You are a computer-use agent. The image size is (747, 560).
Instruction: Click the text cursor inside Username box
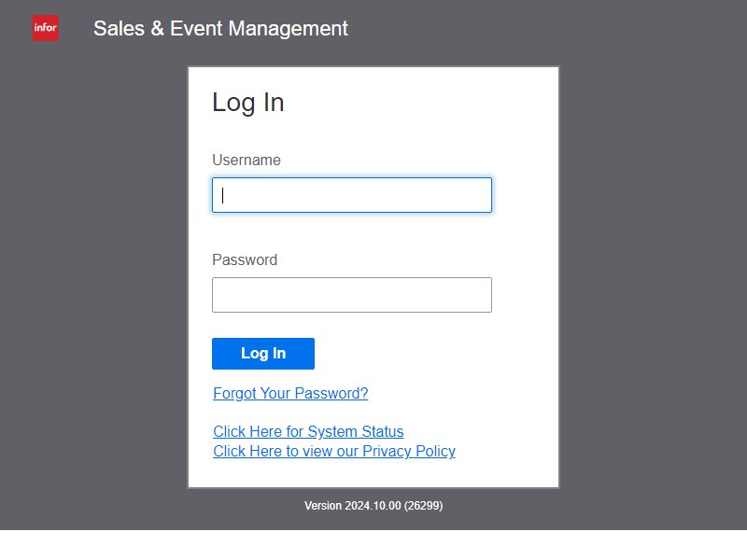(x=222, y=195)
